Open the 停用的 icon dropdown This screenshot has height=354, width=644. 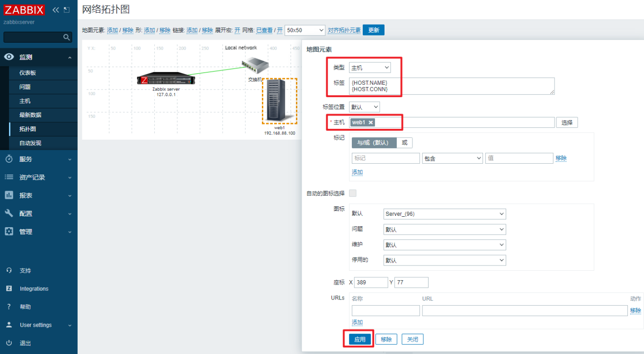pyautogui.click(x=445, y=260)
